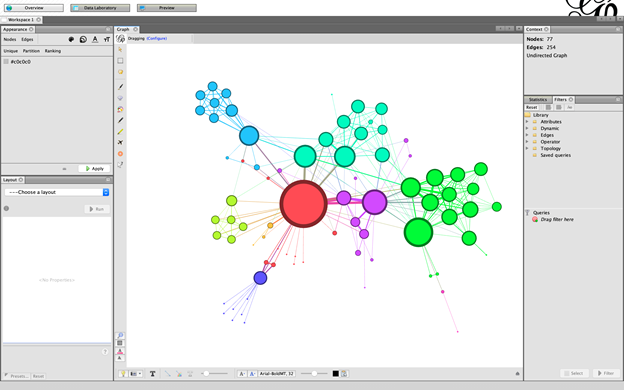Screen dimensions: 624x390
Task: Select the node pencil tool
Action: (x=120, y=120)
